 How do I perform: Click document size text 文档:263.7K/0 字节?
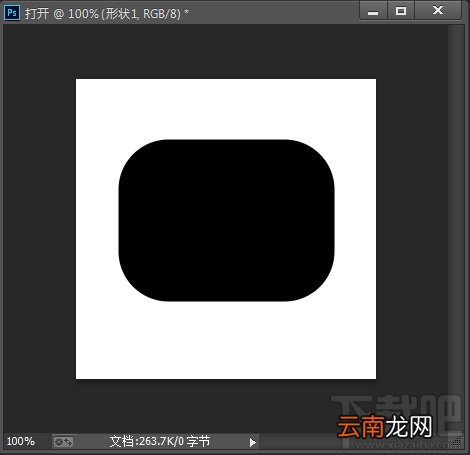click(x=160, y=441)
